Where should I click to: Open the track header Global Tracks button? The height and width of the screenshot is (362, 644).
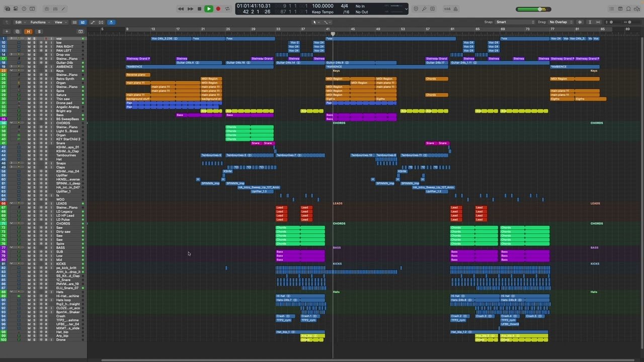80,31
